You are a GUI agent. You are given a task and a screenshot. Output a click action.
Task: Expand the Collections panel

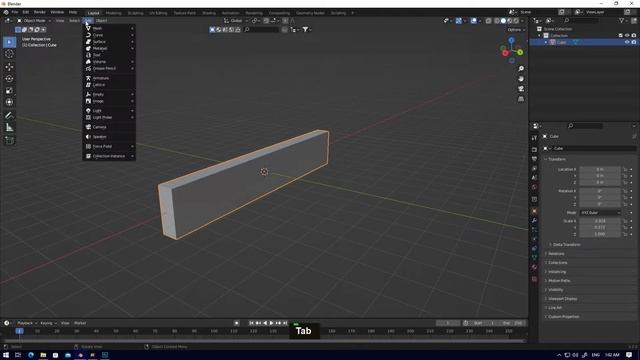[558, 262]
